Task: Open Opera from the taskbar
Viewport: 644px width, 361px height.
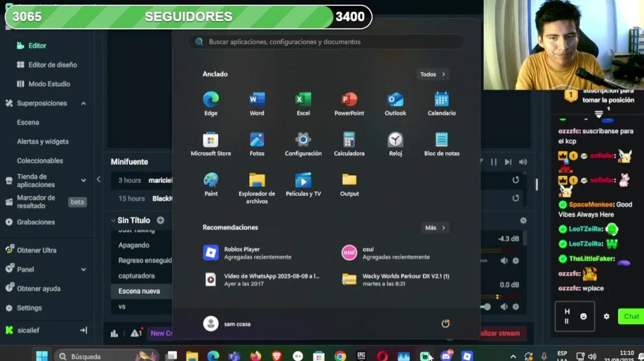Action: click(382, 356)
